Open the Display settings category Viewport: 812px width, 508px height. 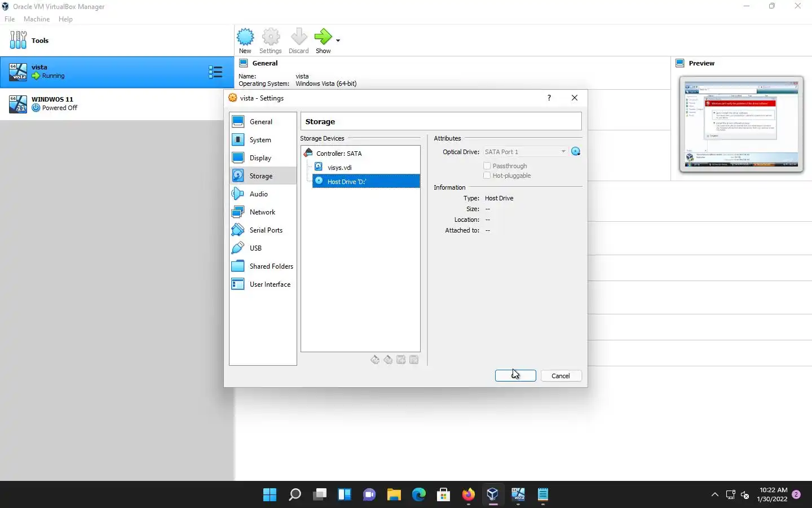(263, 157)
